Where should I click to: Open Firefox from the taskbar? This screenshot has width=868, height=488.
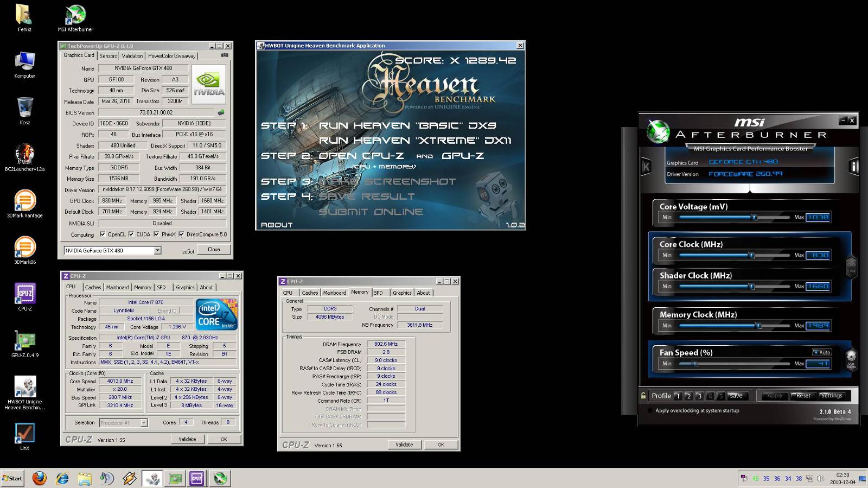pyautogui.click(x=39, y=478)
